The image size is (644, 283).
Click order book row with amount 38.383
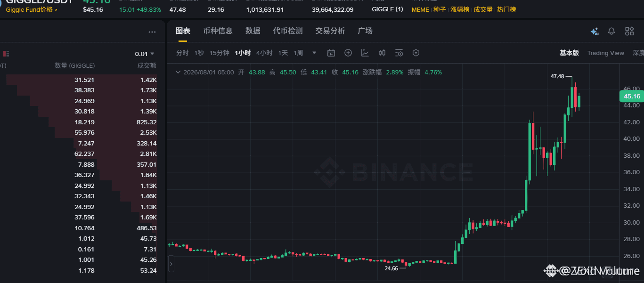pos(79,90)
